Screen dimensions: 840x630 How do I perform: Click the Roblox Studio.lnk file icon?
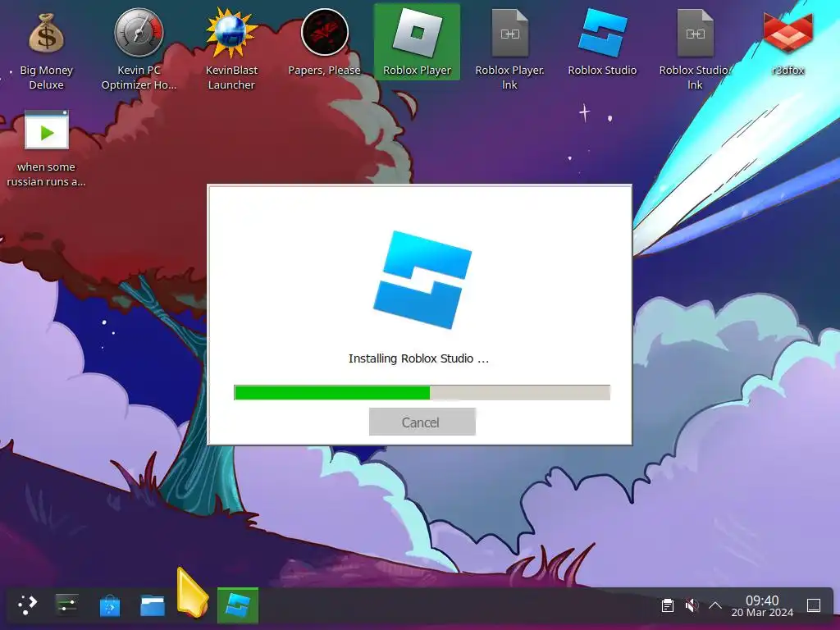pos(695,48)
